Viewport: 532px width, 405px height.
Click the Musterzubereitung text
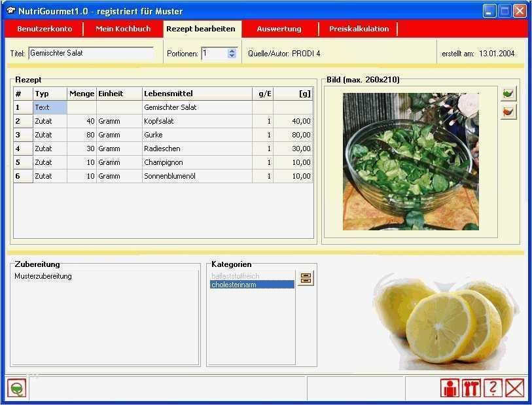click(43, 276)
